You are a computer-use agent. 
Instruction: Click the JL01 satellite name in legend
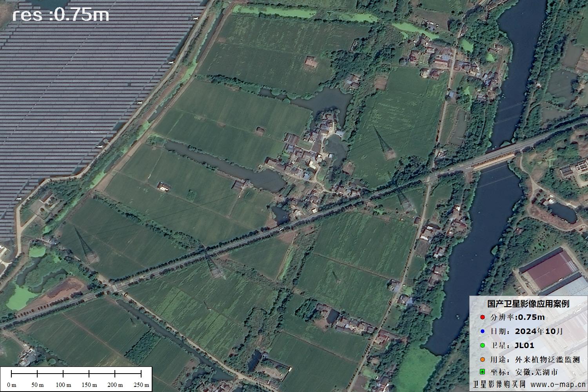click(x=524, y=345)
